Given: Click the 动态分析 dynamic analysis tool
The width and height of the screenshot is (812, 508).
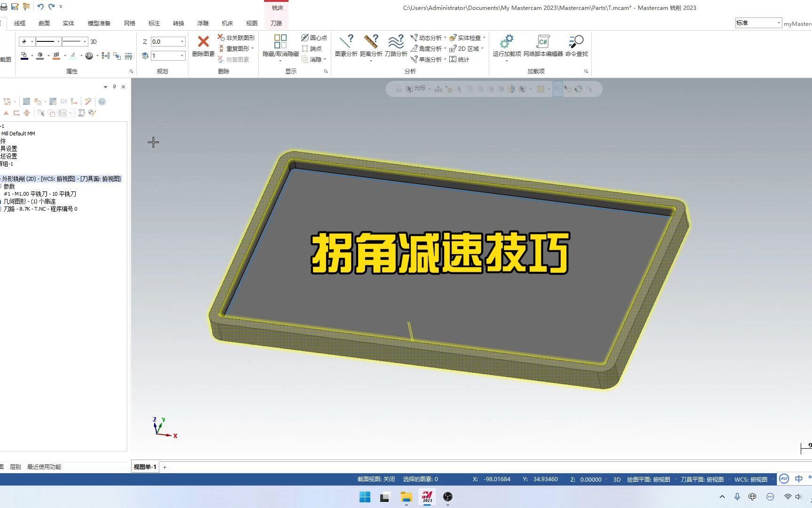Looking at the screenshot, I should 427,38.
